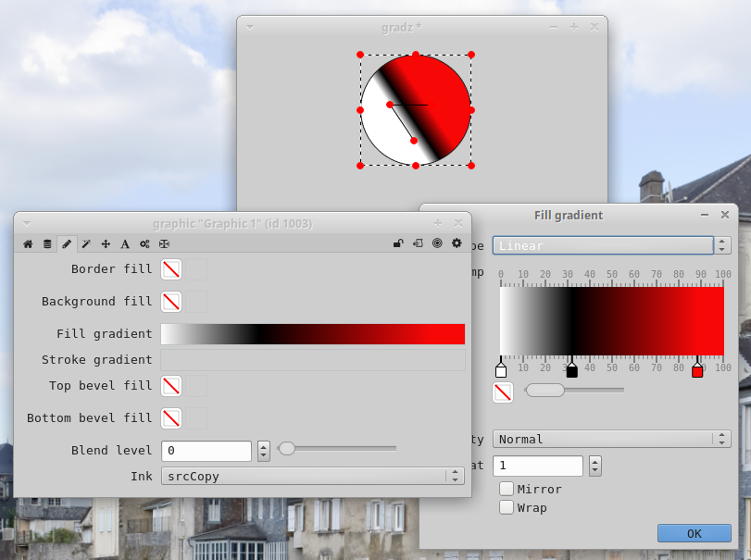751x560 pixels.
Task: Open the single gear settings icon
Action: [457, 243]
